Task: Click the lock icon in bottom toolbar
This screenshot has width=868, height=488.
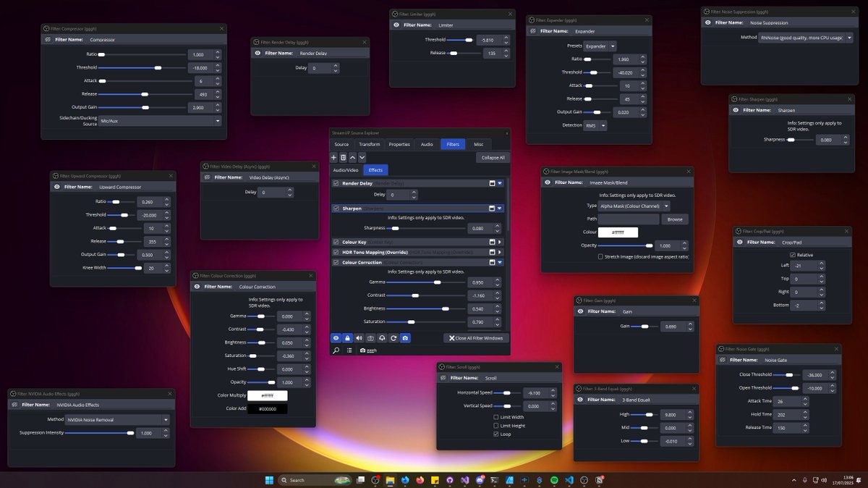Action: pos(347,338)
